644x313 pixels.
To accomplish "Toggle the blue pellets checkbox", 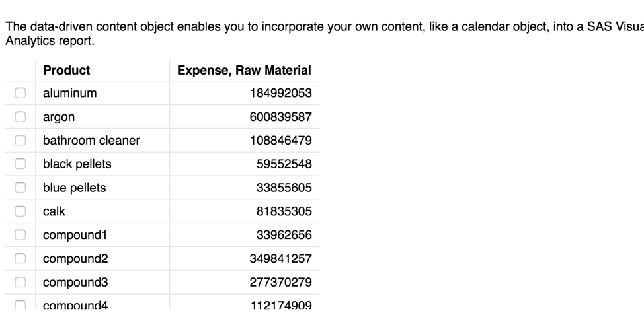I will [x=20, y=188].
